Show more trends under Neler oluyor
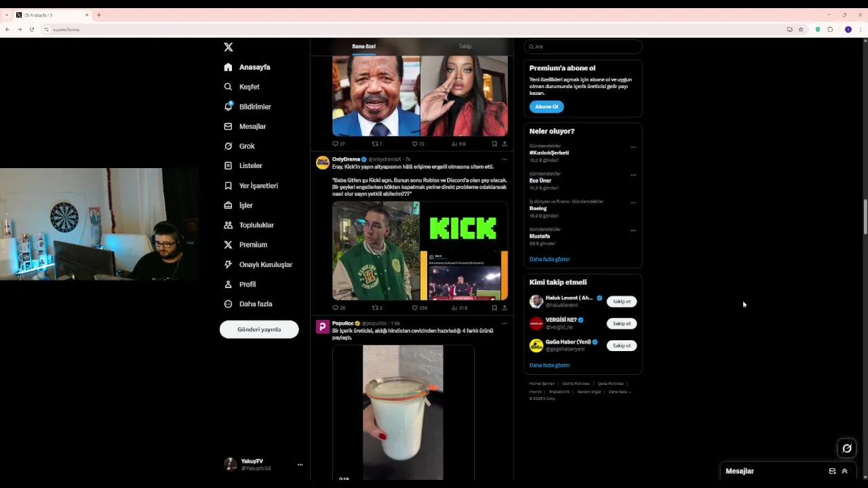This screenshot has width=868, height=488. pos(550,259)
